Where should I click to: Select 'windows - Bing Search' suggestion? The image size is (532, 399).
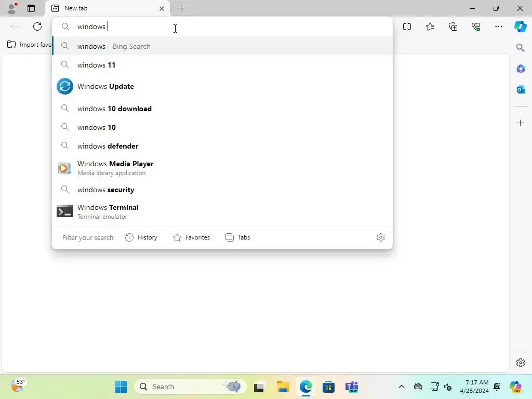tap(222, 46)
